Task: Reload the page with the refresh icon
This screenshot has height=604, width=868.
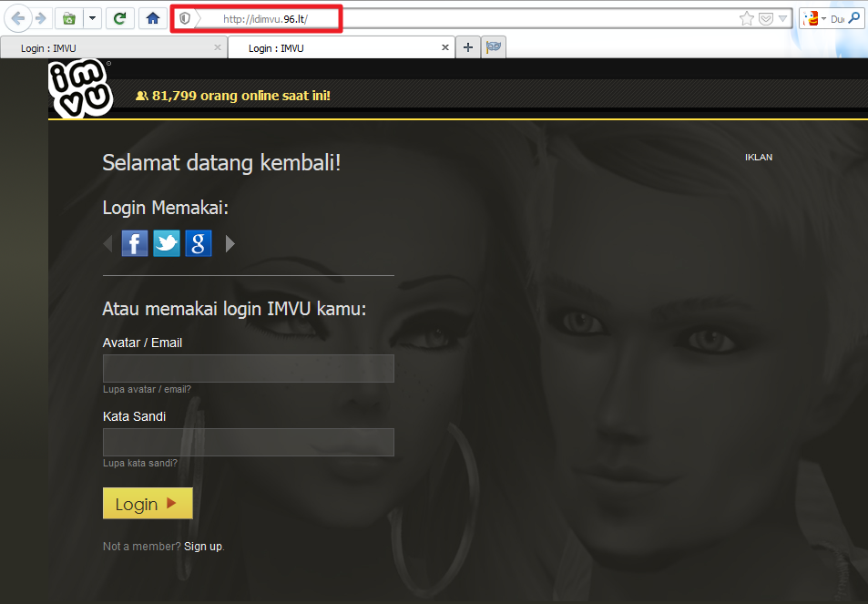Action: [119, 19]
